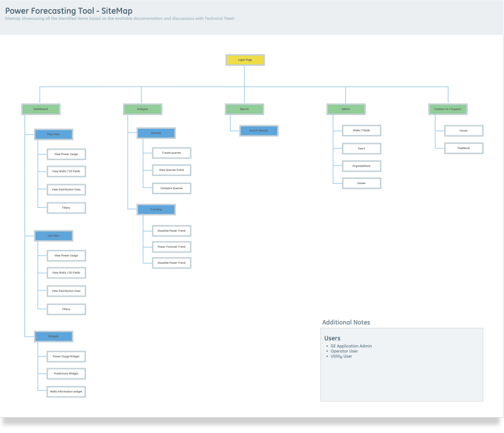Select the Queries node under Analysis
This screenshot has width=504, height=433.
156,133
